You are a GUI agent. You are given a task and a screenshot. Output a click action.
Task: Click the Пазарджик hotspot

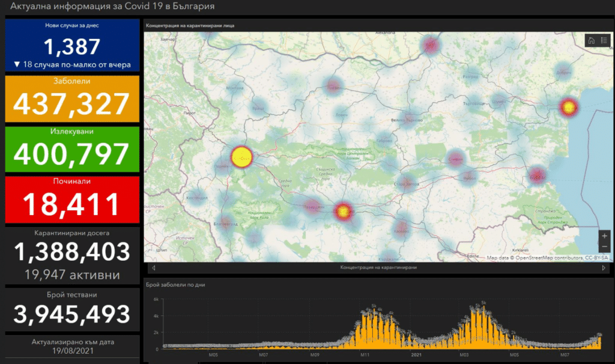click(312, 206)
